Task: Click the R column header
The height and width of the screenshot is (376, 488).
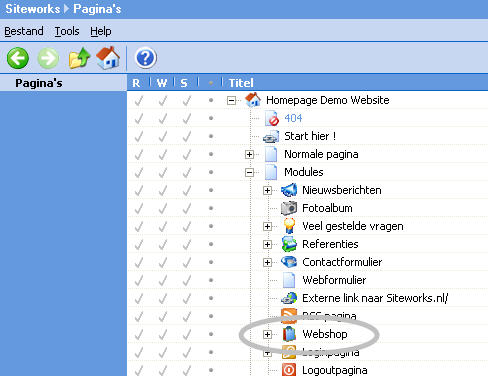Action: 136,83
